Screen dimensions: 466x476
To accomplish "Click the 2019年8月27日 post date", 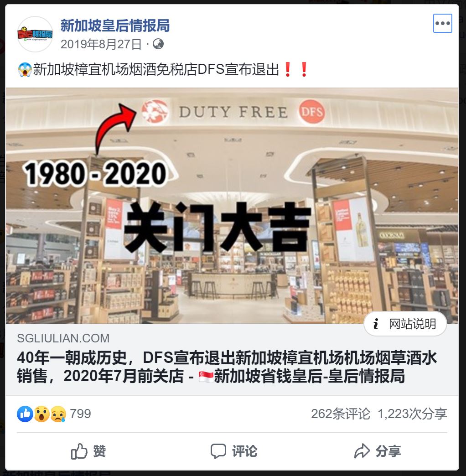I will (101, 44).
